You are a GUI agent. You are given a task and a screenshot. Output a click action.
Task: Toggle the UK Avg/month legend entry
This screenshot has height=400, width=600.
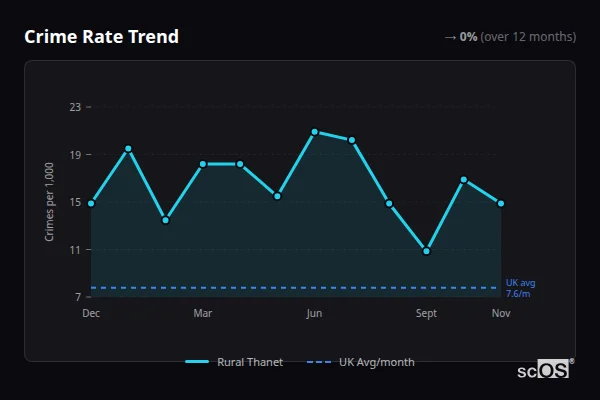[x=360, y=362]
